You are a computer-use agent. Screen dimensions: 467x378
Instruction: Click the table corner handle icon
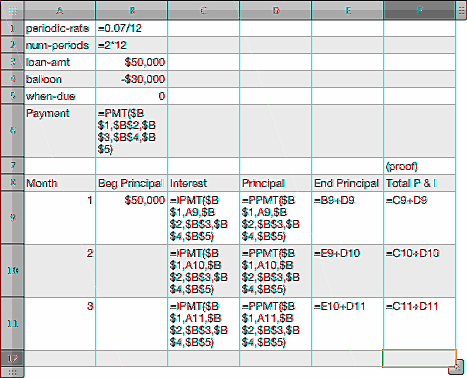tap(12, 11)
